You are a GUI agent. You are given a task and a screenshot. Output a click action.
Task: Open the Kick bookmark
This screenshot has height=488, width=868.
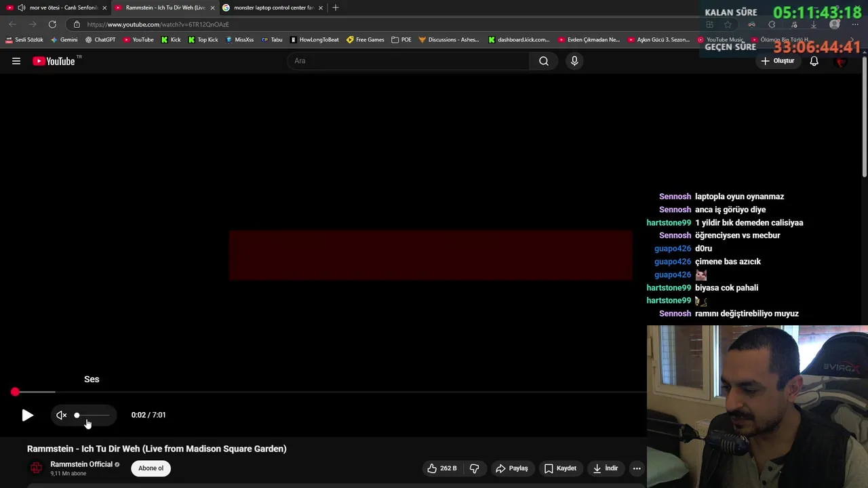171,39
